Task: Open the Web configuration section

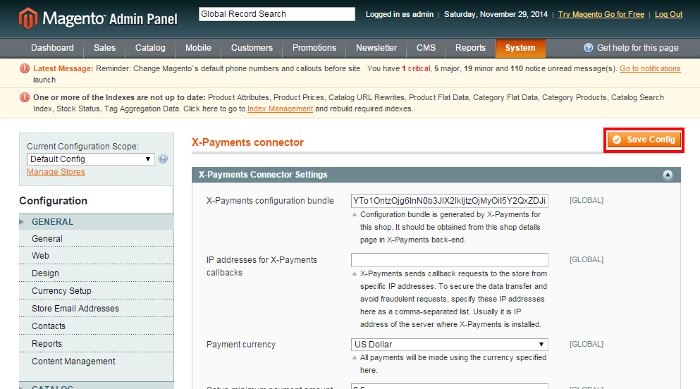Action: [96, 256]
